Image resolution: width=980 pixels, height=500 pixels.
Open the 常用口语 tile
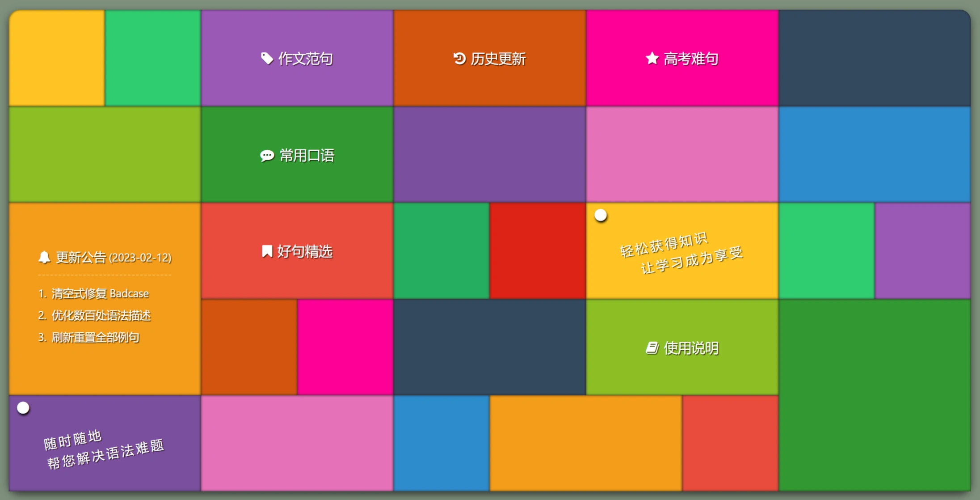click(x=297, y=154)
